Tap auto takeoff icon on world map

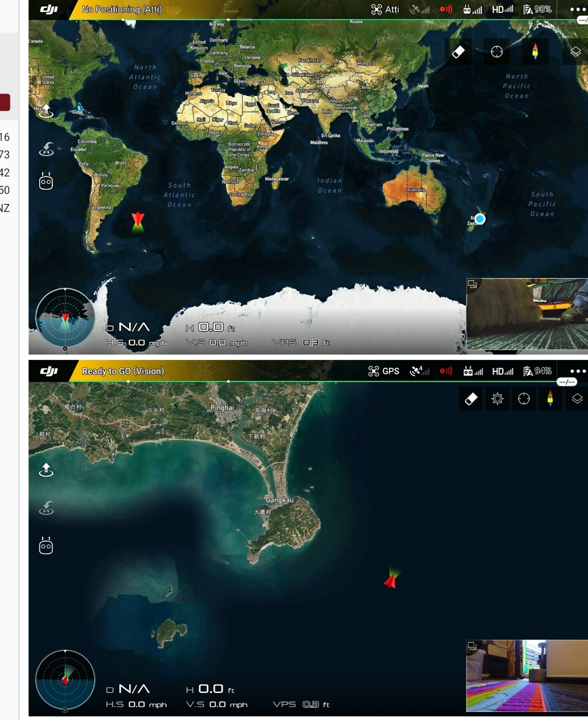[46, 110]
